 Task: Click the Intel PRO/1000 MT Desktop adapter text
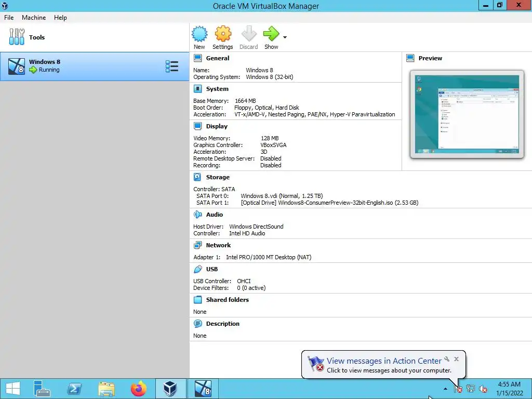tap(269, 257)
